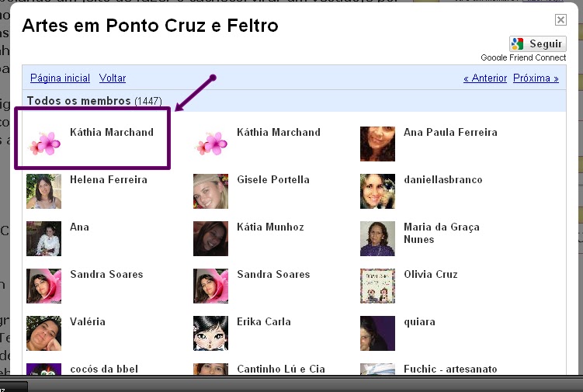Select the name Valéria
The width and height of the screenshot is (583, 392).
click(88, 321)
